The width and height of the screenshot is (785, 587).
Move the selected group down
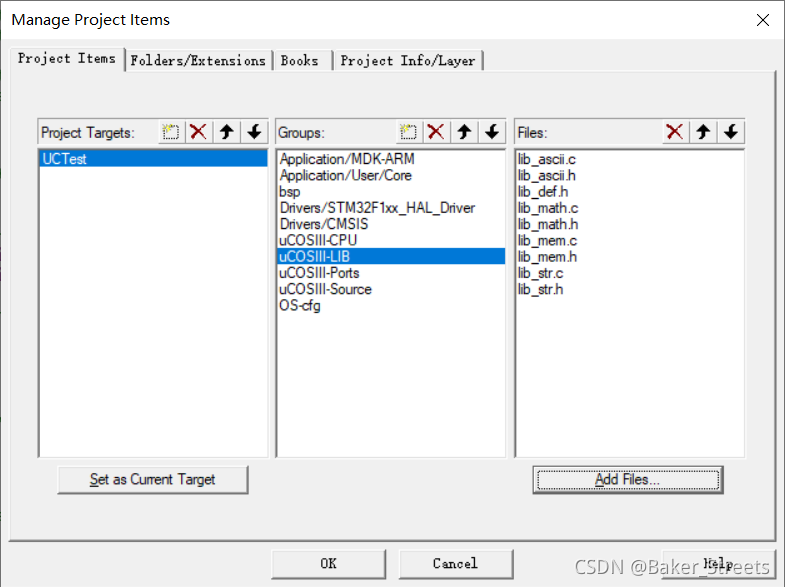[x=492, y=132]
